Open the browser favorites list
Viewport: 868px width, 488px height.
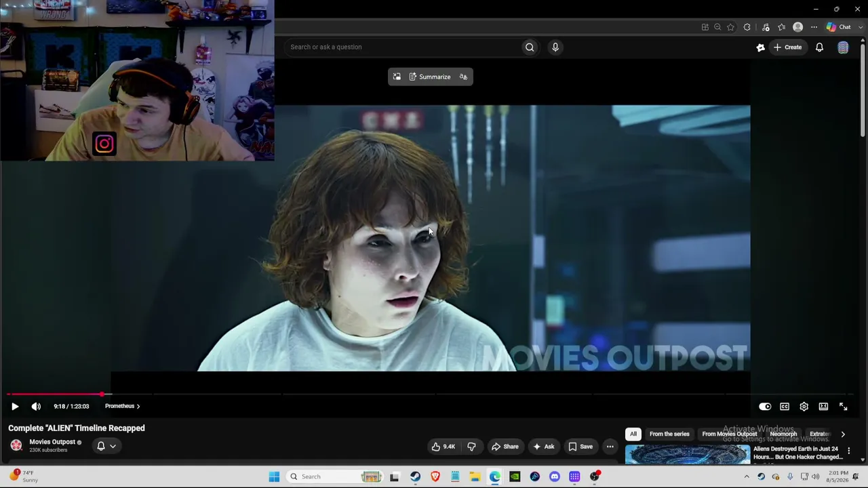point(782,27)
